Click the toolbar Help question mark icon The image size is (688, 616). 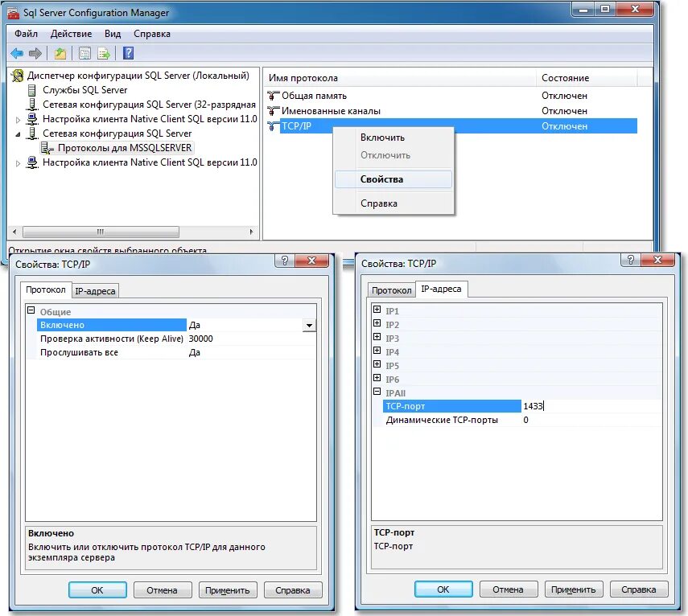pos(128,54)
